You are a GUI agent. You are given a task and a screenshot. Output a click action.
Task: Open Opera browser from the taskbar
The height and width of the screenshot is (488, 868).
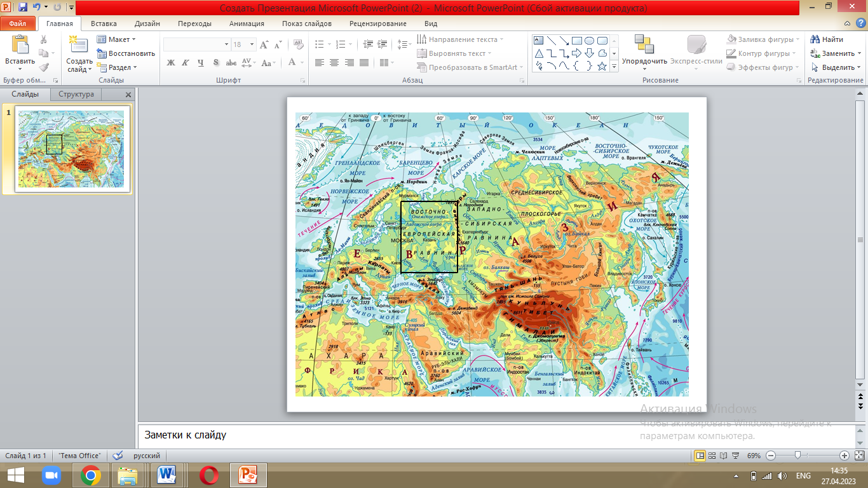[x=208, y=475]
